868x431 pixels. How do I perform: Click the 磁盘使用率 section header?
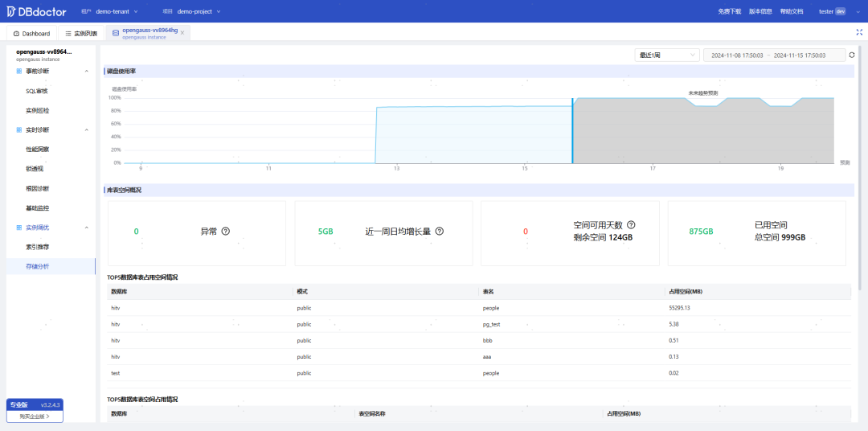click(121, 71)
